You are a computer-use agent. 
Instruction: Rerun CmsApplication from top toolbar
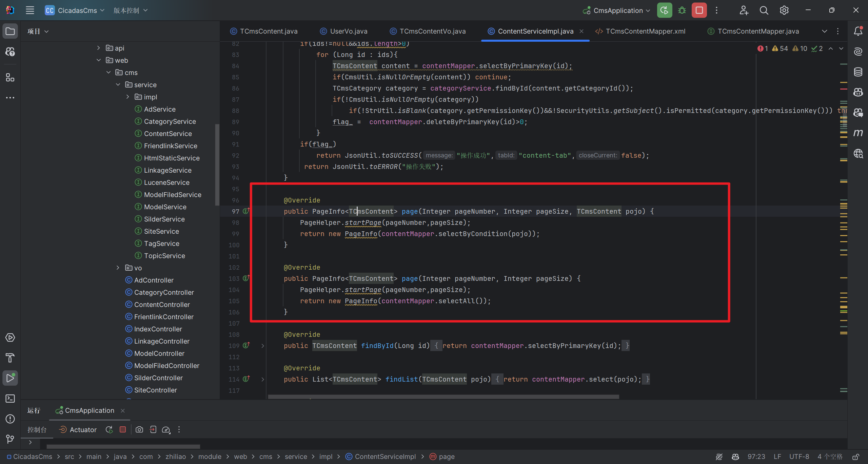(664, 10)
